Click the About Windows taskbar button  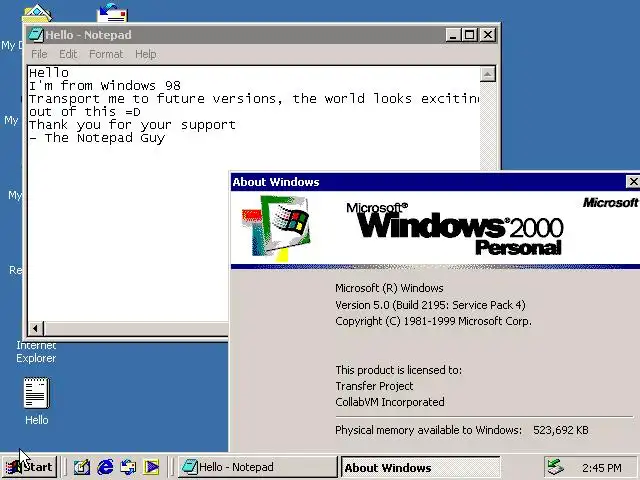(x=421, y=467)
